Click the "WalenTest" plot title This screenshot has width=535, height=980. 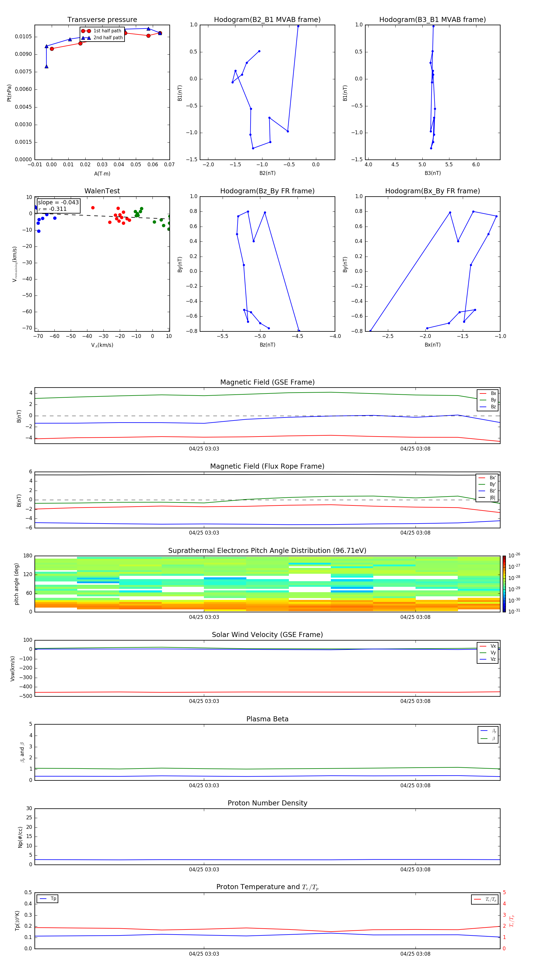102,191
